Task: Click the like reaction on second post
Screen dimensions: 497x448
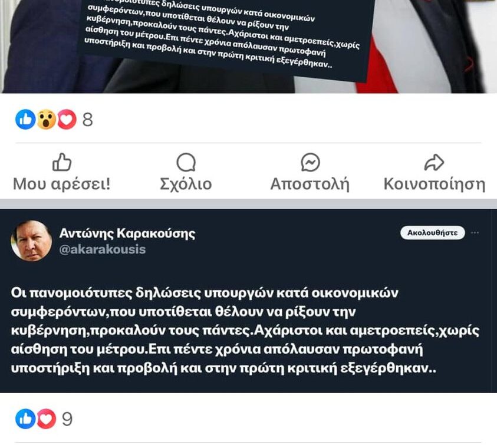Action: [x=25, y=419]
